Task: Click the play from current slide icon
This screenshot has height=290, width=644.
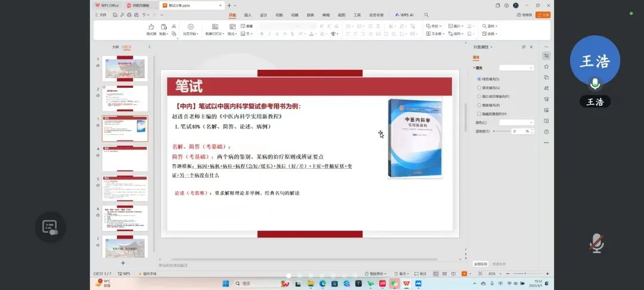Action: (x=190, y=27)
